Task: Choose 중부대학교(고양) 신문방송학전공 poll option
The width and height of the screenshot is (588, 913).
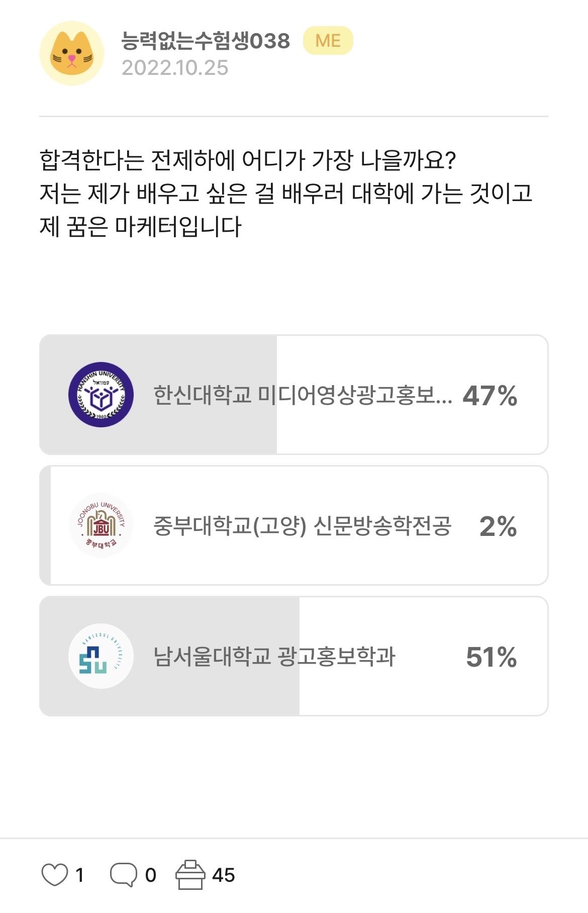Action: [302, 526]
